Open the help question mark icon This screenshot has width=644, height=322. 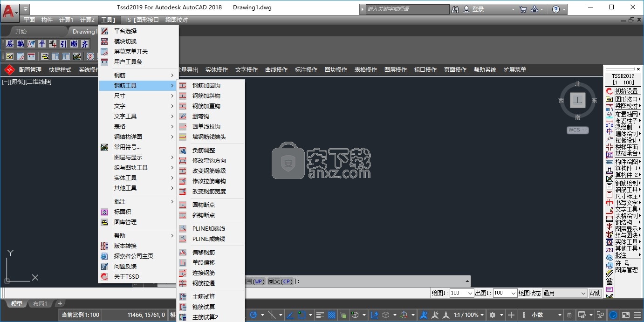[555, 9]
